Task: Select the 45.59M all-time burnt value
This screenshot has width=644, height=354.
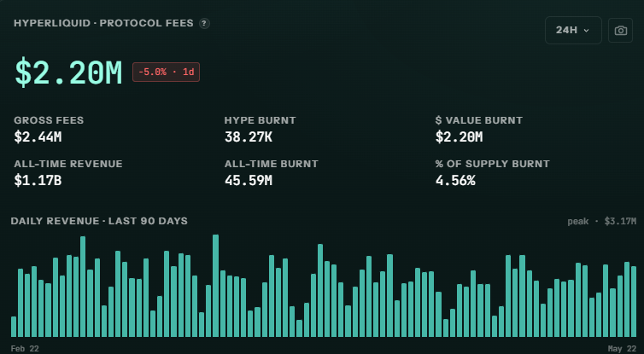Action: point(249,181)
